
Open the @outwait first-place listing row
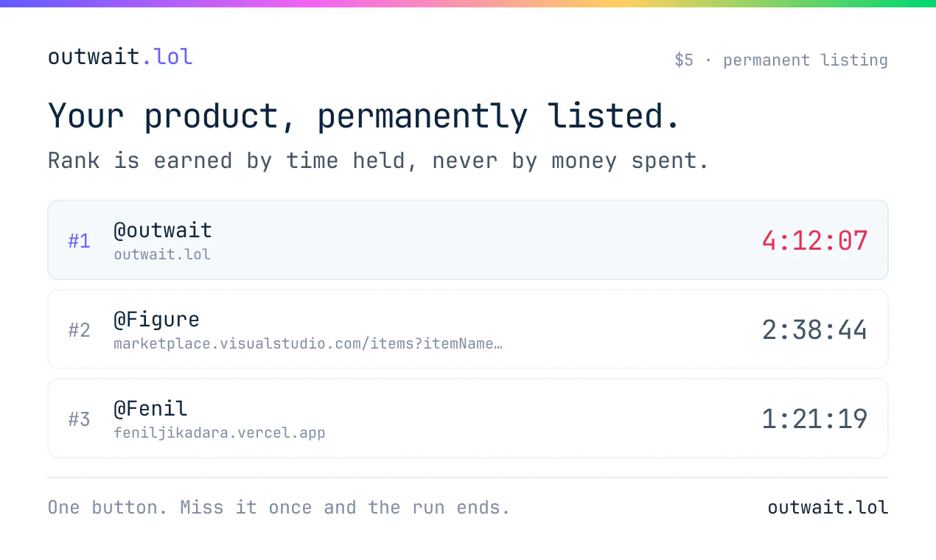[468, 240]
